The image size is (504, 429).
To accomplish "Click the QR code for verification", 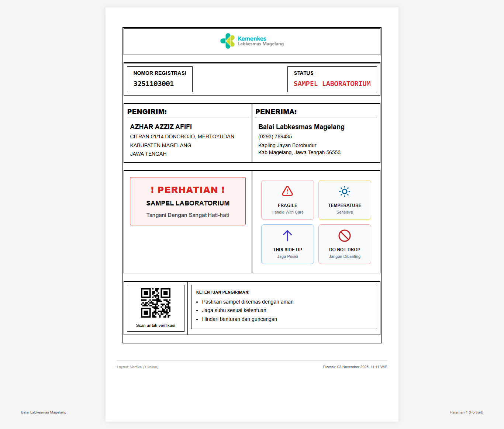I will [x=156, y=303].
